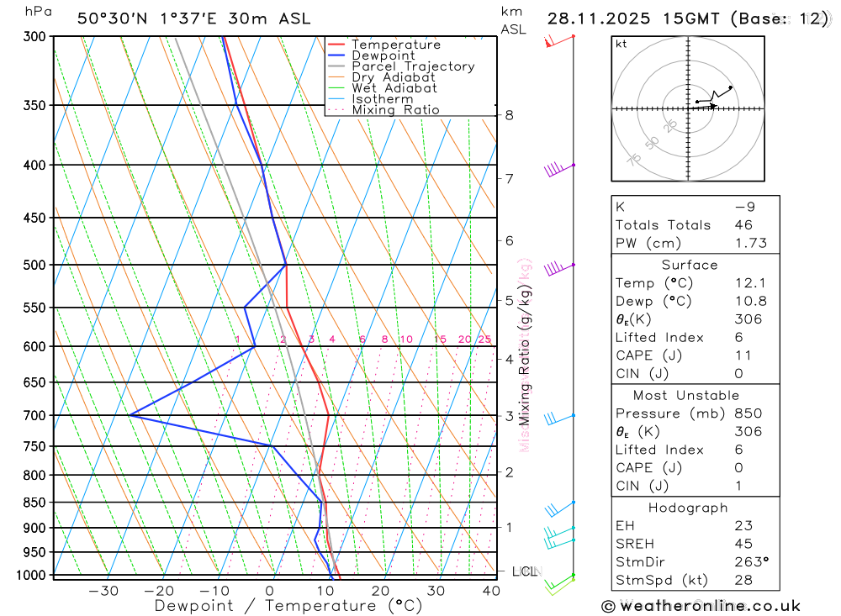Viewport: 841px width, 616px height.
Task: Click the blue Dewpoint line sample in legend
Action: (336, 55)
